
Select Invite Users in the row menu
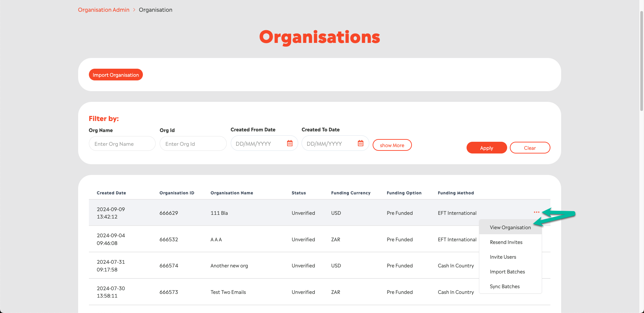point(503,257)
